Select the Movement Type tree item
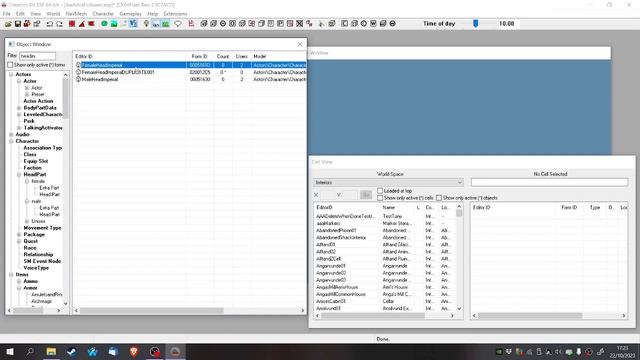Screen dimensions: 640x360 42,228
